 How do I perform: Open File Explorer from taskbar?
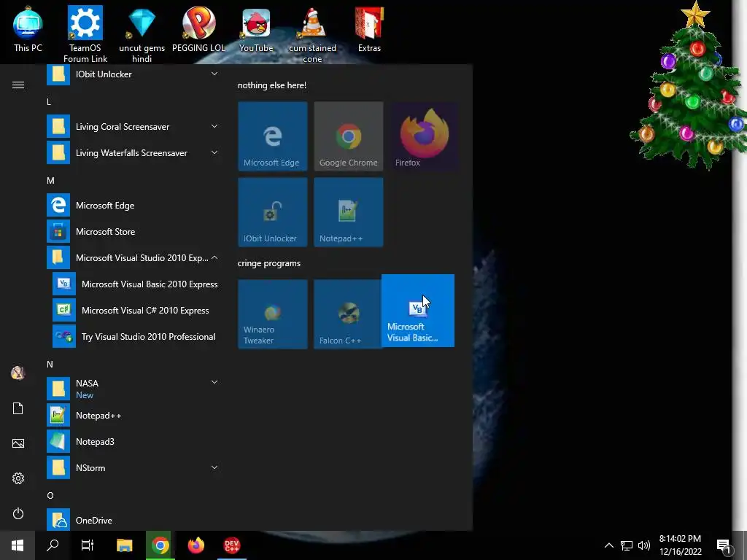pyautogui.click(x=124, y=545)
